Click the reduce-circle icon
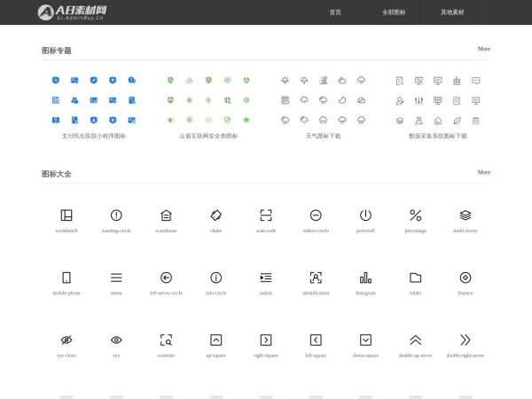Viewport: 532px width, 399px height. tap(316, 215)
